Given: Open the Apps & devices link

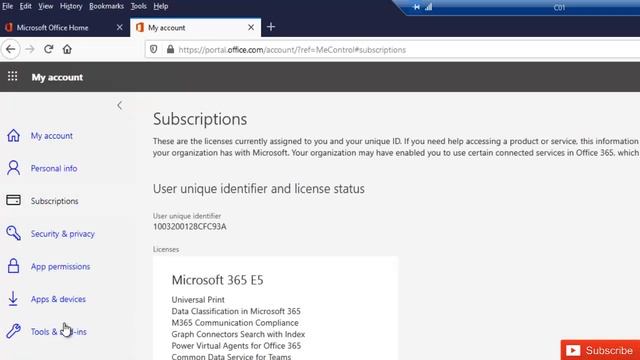Looking at the screenshot, I should tap(58, 299).
